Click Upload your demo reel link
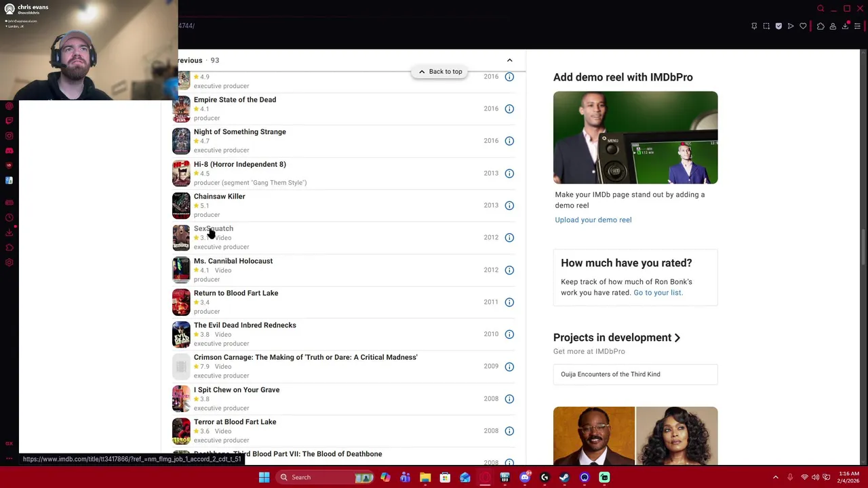Viewport: 868px width, 488px height. (x=593, y=220)
